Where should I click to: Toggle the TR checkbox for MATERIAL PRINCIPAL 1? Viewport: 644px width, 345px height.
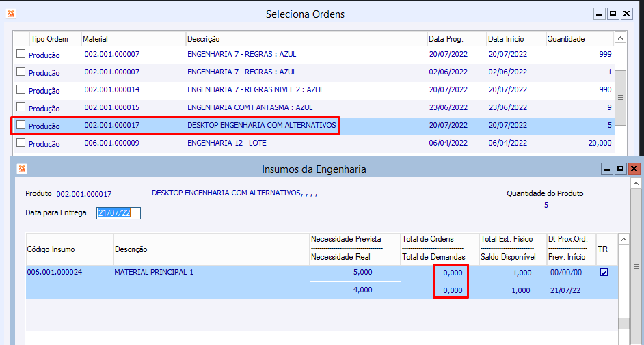click(603, 273)
